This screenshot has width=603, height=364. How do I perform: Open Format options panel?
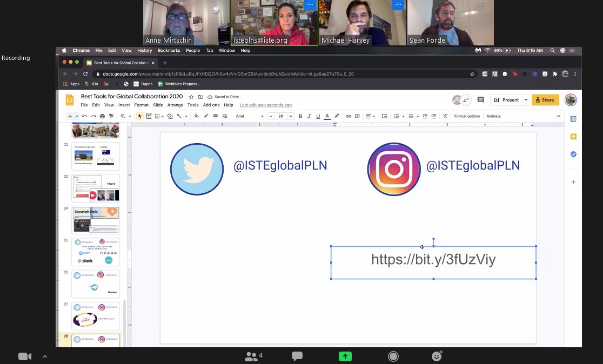tap(467, 116)
